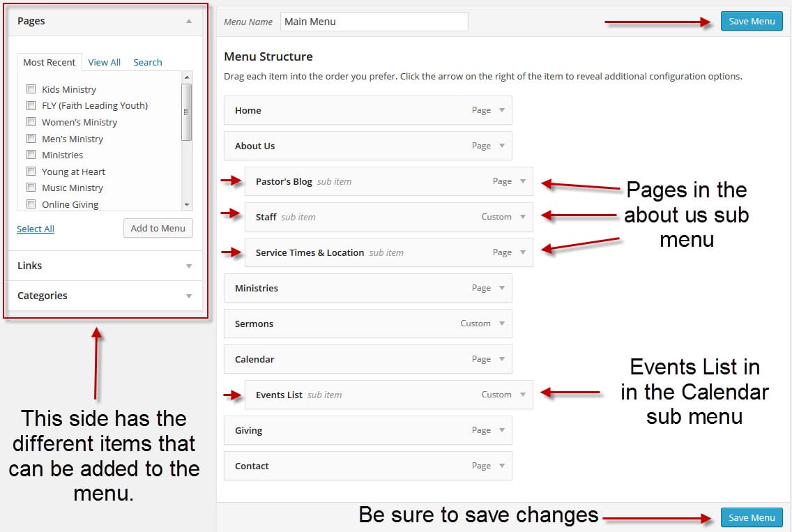Select the Contact menu item
The image size is (792, 532).
coord(367,466)
